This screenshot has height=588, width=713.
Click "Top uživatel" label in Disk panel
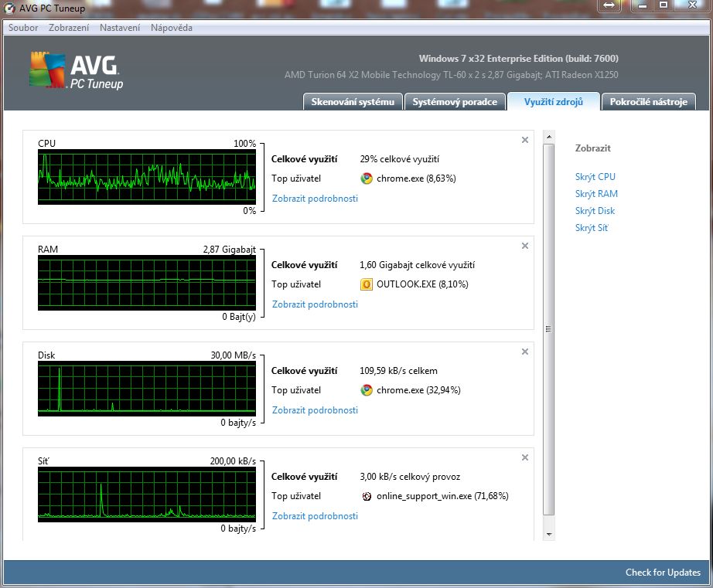(296, 390)
